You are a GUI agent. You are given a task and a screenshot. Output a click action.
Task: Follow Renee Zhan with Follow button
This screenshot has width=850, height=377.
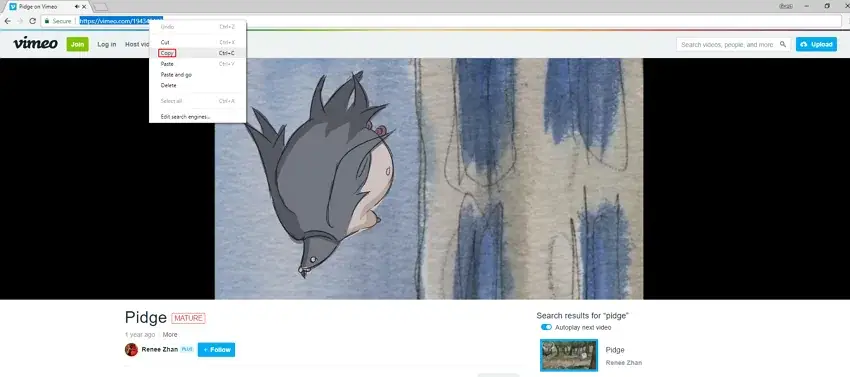tap(216, 350)
